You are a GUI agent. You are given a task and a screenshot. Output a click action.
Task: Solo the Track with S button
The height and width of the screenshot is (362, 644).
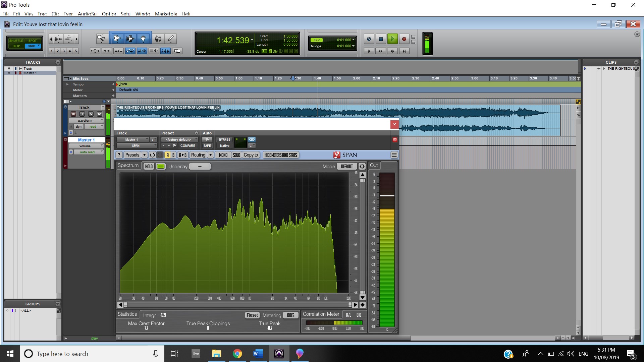[x=91, y=114]
